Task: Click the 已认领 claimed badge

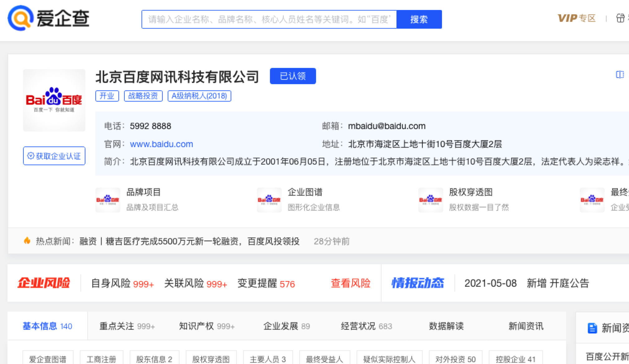Action: (x=293, y=76)
